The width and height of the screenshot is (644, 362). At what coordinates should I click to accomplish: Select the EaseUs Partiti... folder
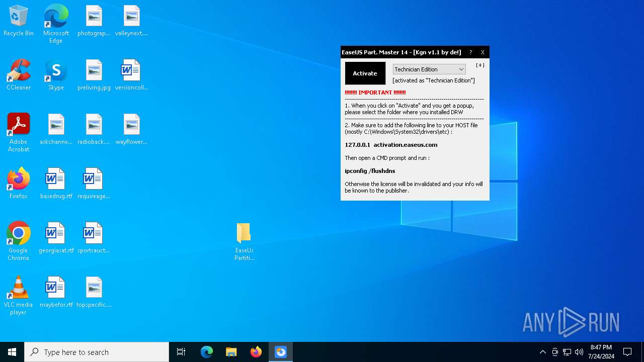tap(244, 242)
